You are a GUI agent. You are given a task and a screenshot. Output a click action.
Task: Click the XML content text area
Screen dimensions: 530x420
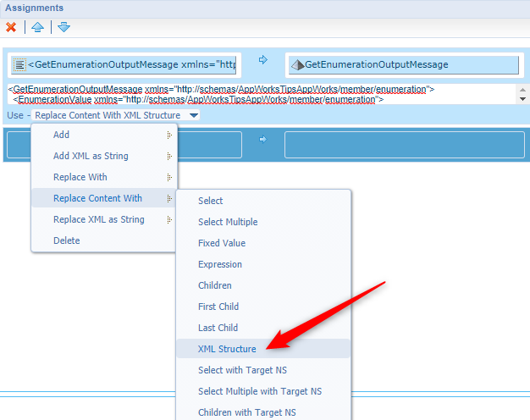tap(254, 94)
